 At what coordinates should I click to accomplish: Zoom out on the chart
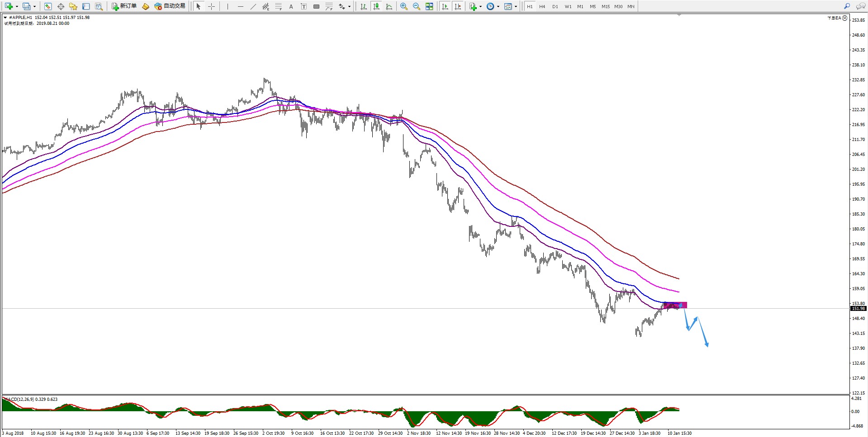416,6
